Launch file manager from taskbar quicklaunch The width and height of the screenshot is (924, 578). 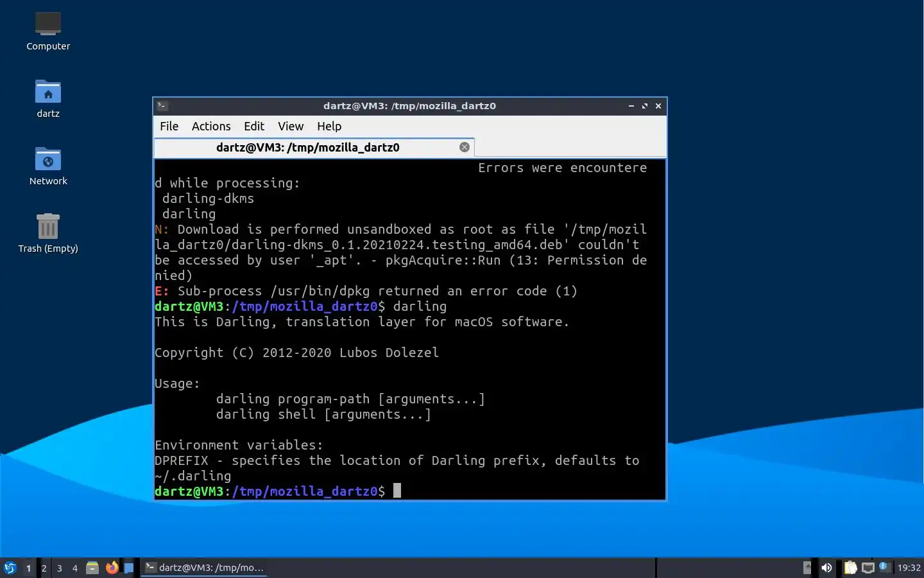[x=92, y=568]
